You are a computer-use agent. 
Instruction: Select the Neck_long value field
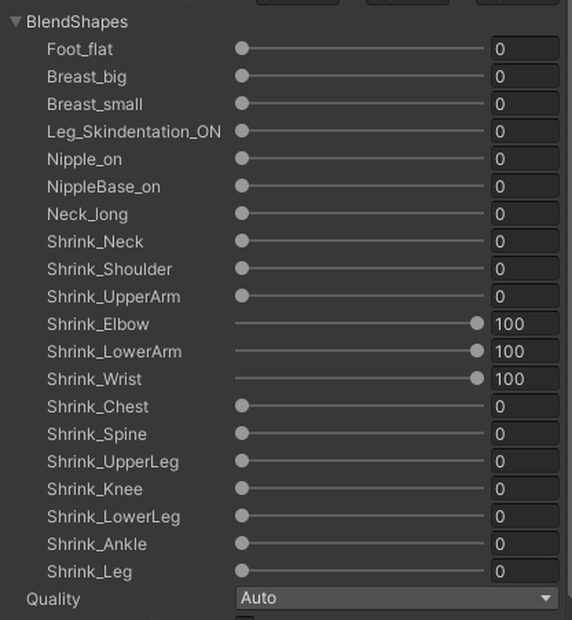(525, 214)
